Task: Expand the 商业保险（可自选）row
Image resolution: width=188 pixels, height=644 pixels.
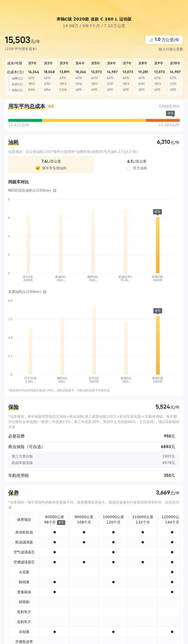Action: [94, 447]
